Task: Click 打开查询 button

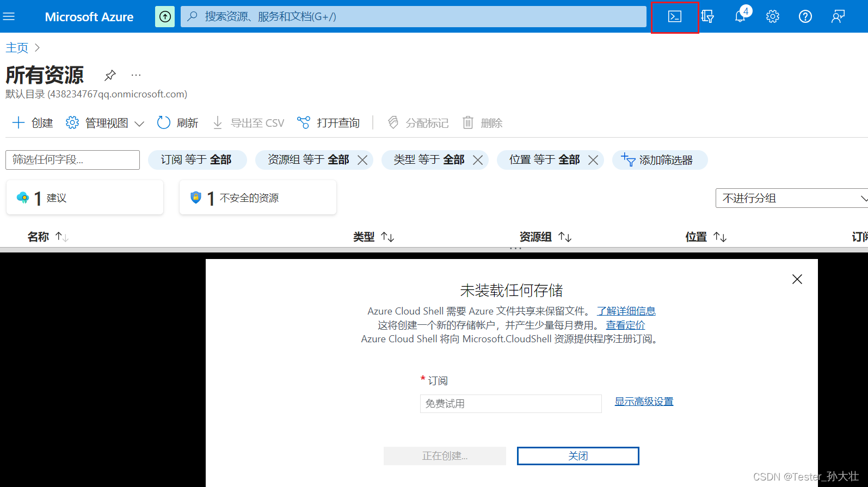Action: (x=328, y=123)
